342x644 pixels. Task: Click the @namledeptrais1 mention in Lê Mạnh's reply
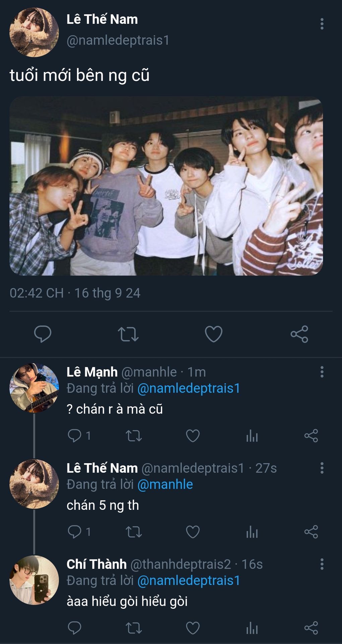tap(189, 388)
